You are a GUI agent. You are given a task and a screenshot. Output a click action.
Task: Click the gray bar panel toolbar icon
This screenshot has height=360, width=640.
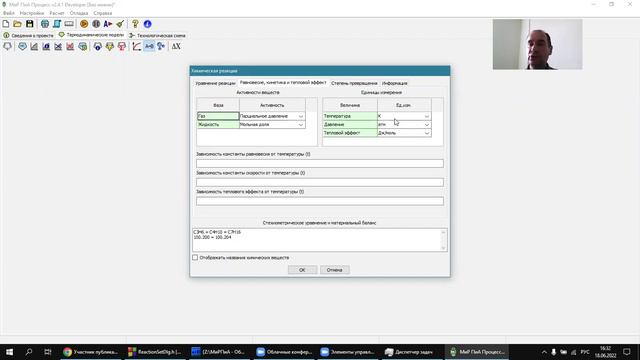69,24
